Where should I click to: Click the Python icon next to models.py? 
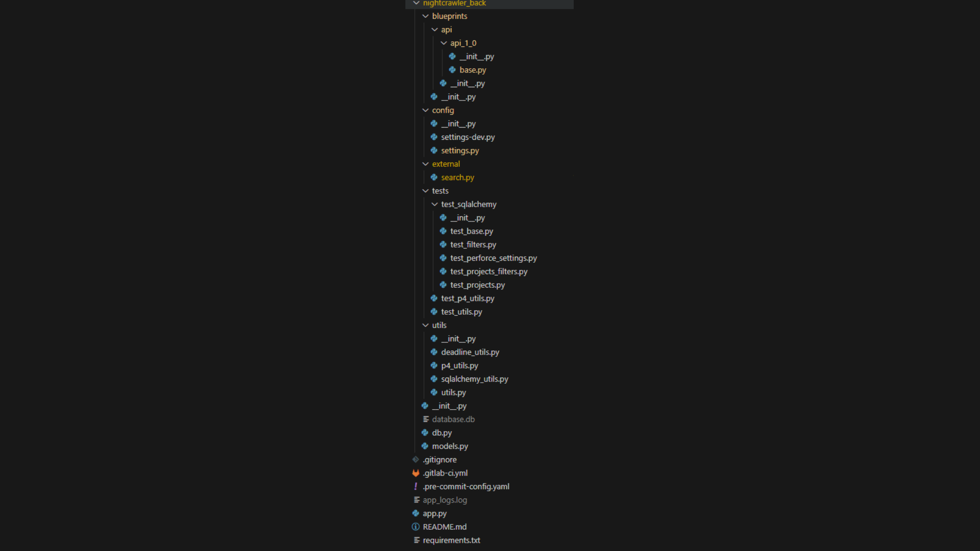coord(425,446)
